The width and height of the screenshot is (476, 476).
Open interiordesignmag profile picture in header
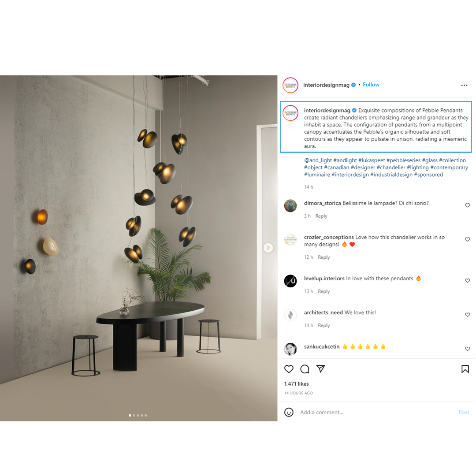pos(290,86)
